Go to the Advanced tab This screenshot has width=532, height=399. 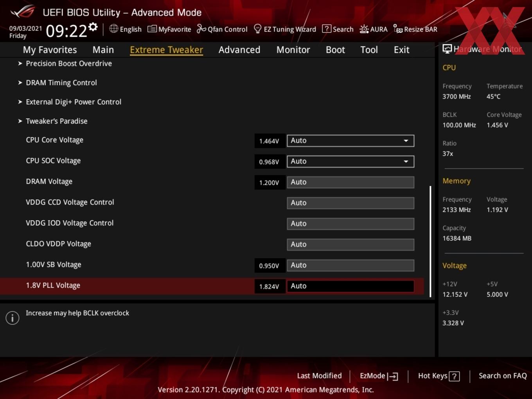239,50
